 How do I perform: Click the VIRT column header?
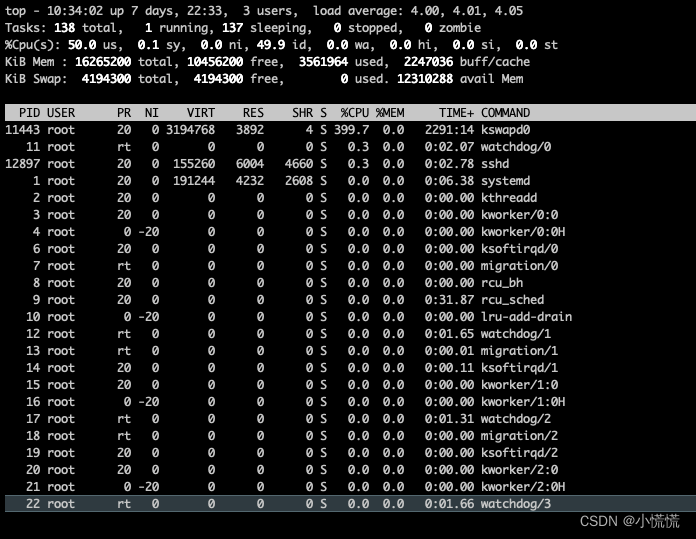click(201, 113)
